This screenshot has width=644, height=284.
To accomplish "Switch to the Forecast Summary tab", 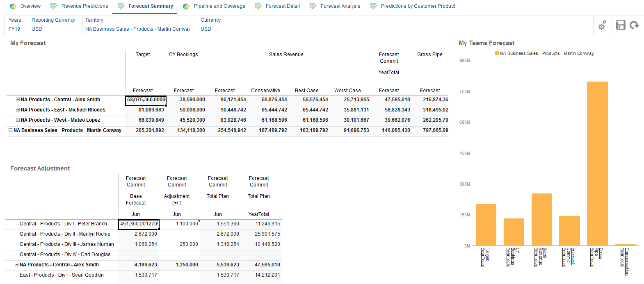I will point(151,6).
